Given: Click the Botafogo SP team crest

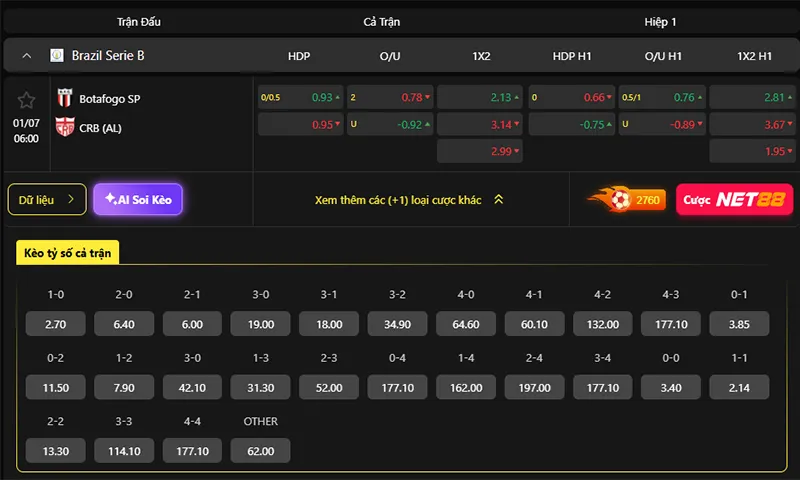Looking at the screenshot, I should pyautogui.click(x=65, y=98).
